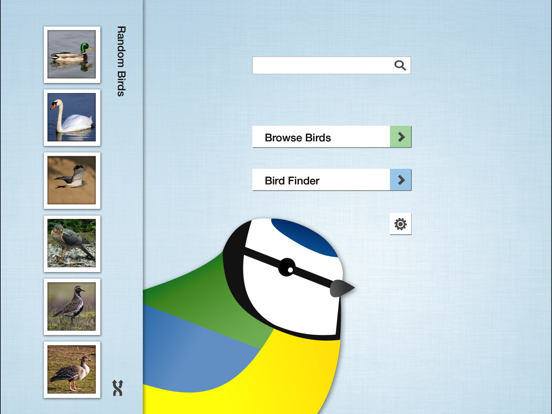Open settings with the gear icon
552x414 pixels.
401,224
